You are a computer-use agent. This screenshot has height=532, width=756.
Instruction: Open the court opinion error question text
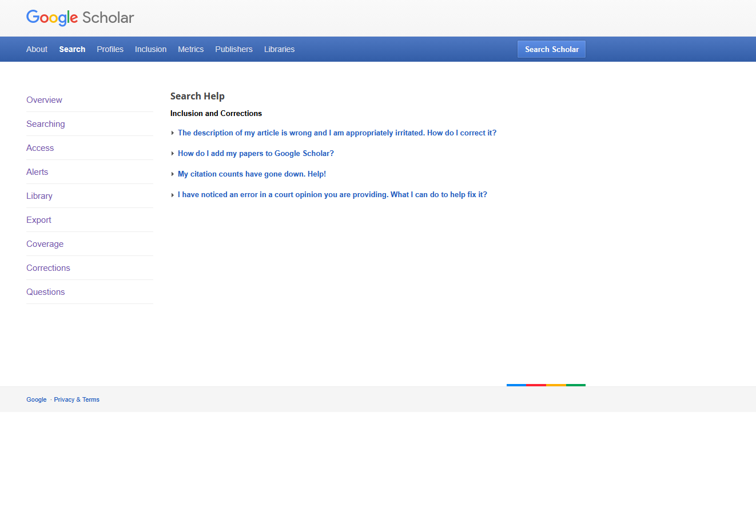coord(332,194)
